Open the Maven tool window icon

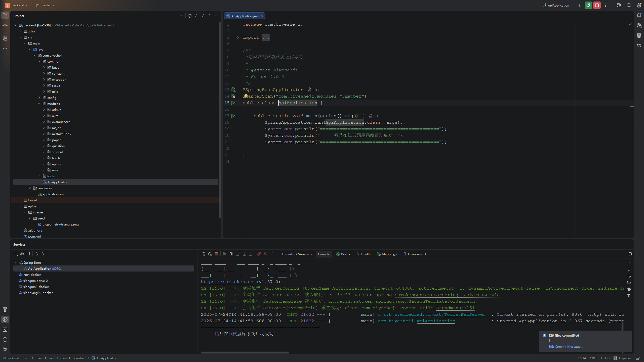coord(639,46)
